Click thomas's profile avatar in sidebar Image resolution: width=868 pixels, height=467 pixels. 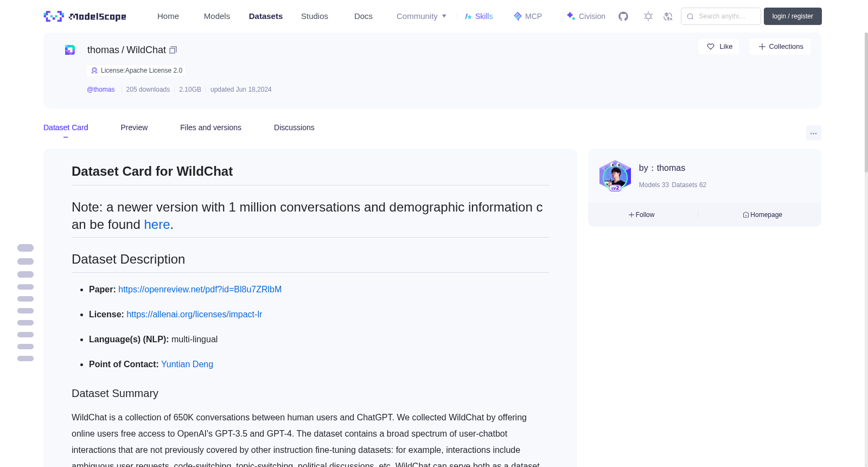(615, 176)
